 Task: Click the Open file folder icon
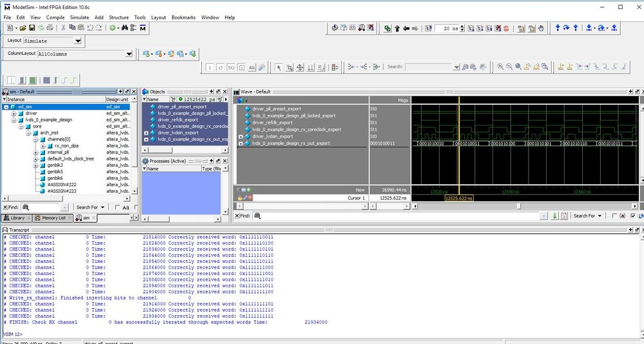tap(23, 28)
